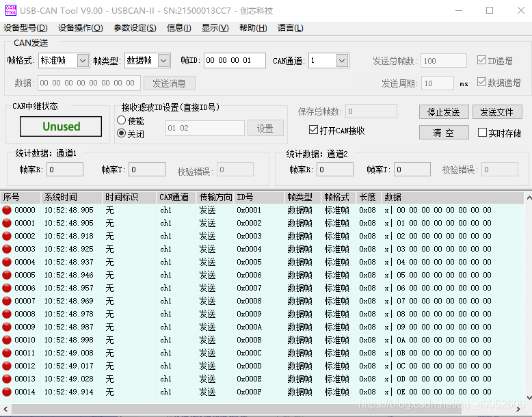Uncheck the 打开CAN接收 checkbox
The image size is (532, 417).
[314, 131]
